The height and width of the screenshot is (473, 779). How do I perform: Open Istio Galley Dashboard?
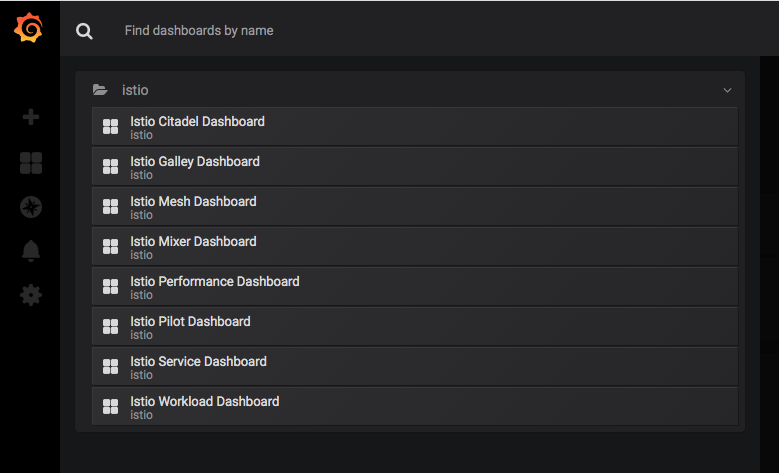click(195, 162)
